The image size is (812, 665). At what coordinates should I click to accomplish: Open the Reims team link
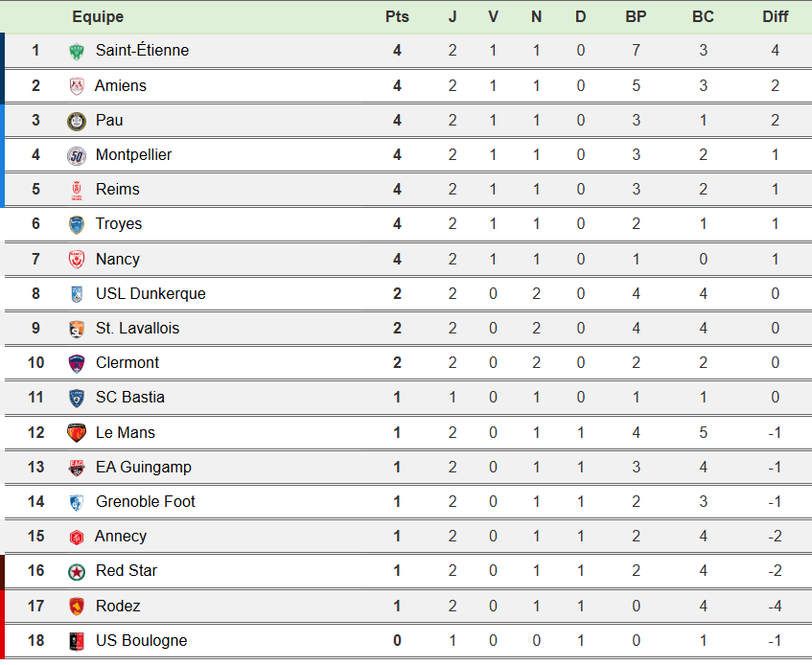point(117,190)
